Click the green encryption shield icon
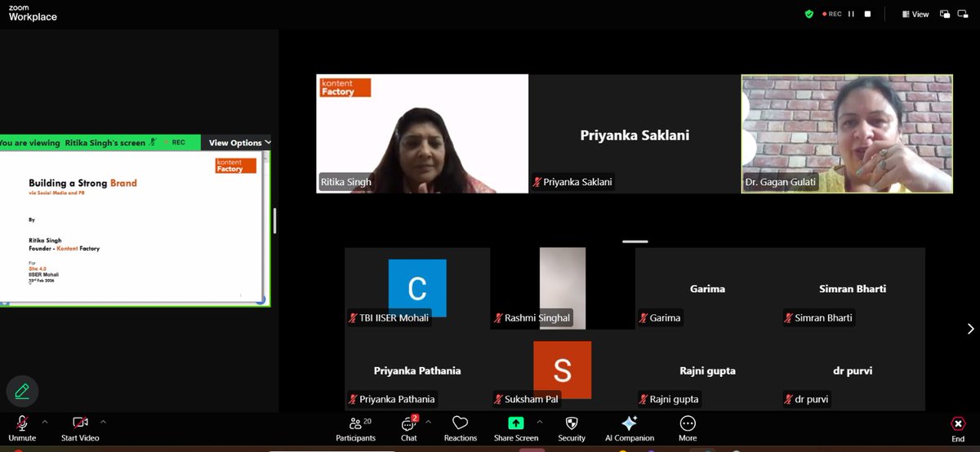Viewport: 980px width, 452px height. [809, 14]
